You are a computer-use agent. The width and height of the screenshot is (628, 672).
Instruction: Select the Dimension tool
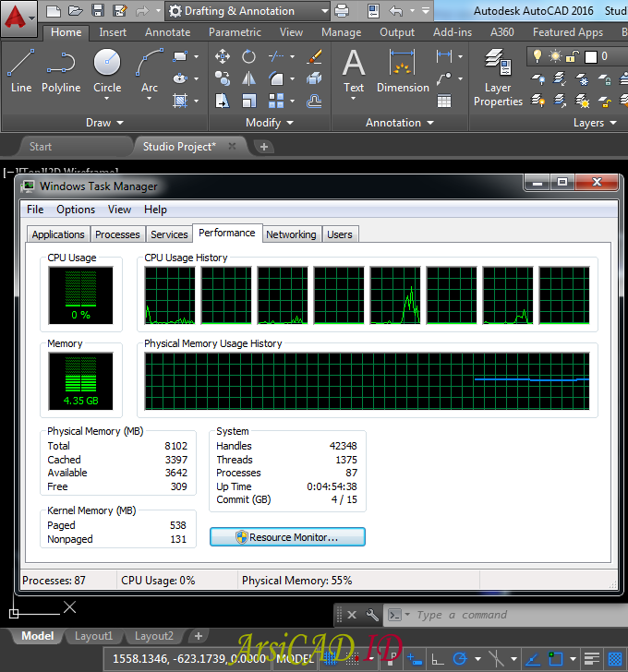[x=403, y=71]
